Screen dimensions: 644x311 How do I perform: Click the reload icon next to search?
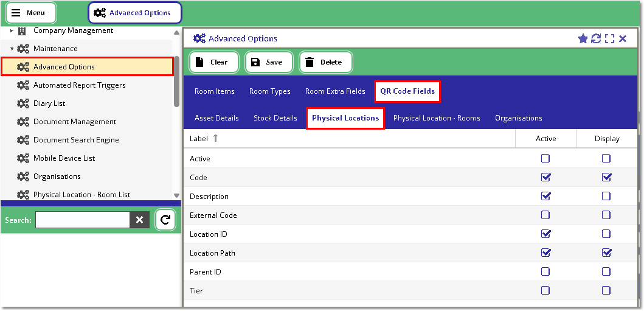[165, 220]
